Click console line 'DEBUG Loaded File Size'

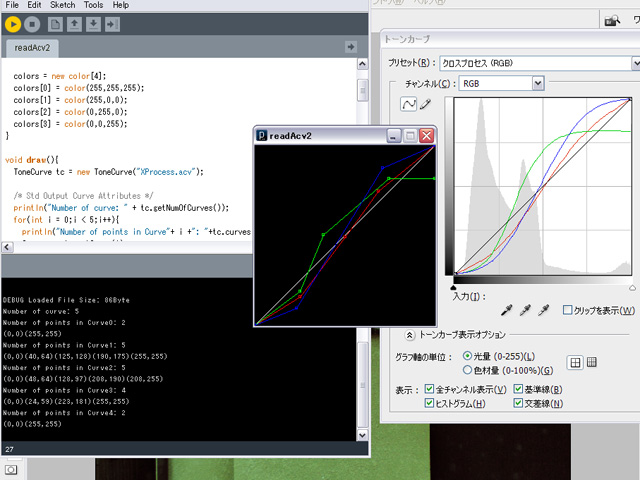click(x=66, y=300)
